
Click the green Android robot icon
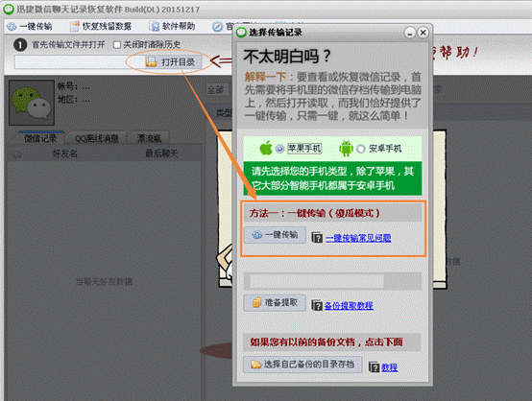[346, 149]
